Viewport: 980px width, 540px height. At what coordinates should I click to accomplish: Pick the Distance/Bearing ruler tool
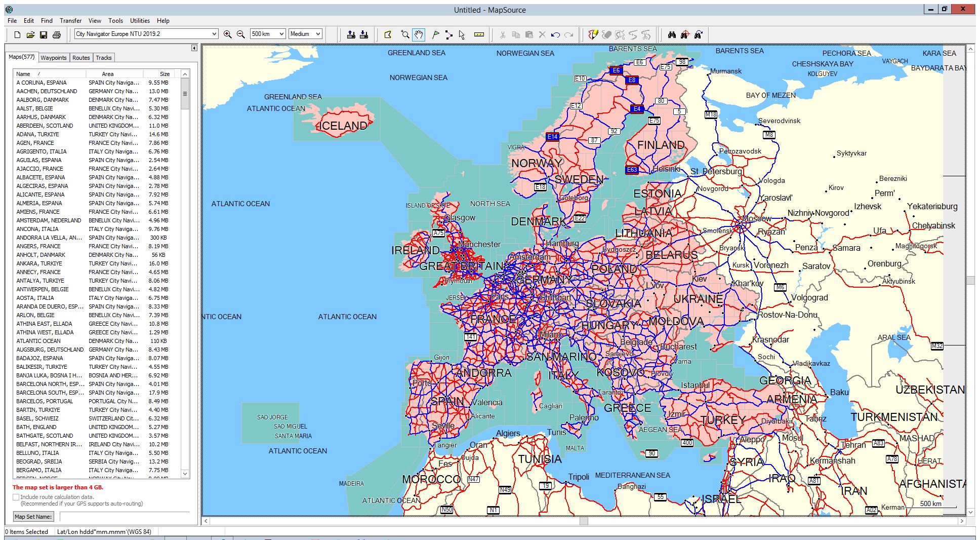click(479, 34)
